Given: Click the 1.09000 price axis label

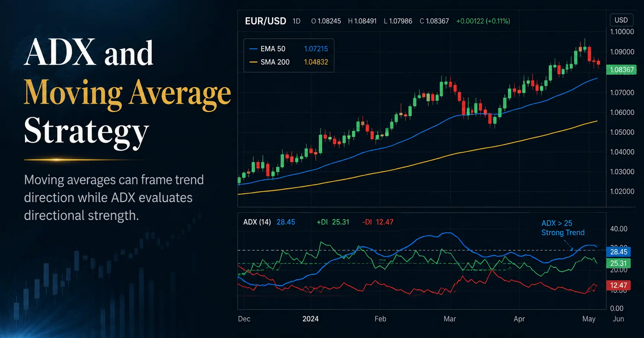Looking at the screenshot, I should [x=622, y=52].
